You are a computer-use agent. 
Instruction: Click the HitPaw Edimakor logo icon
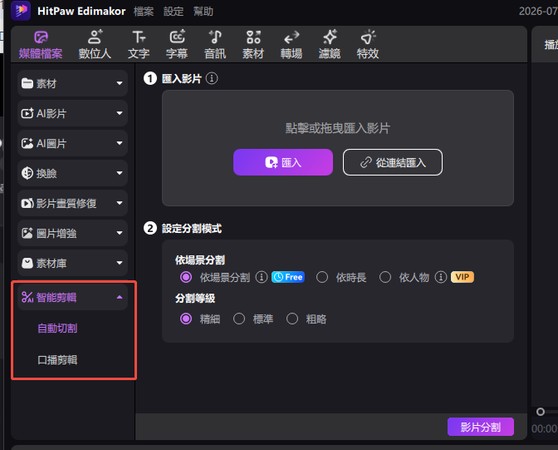click(21, 11)
